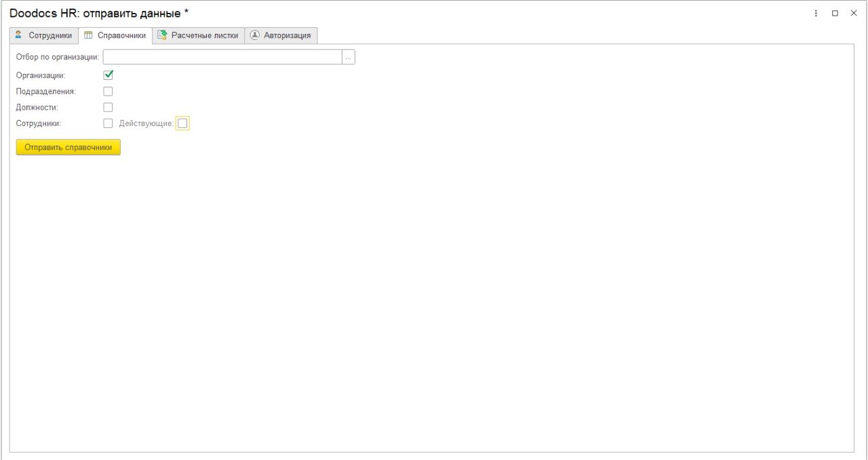Click the Должности label text

[37, 107]
